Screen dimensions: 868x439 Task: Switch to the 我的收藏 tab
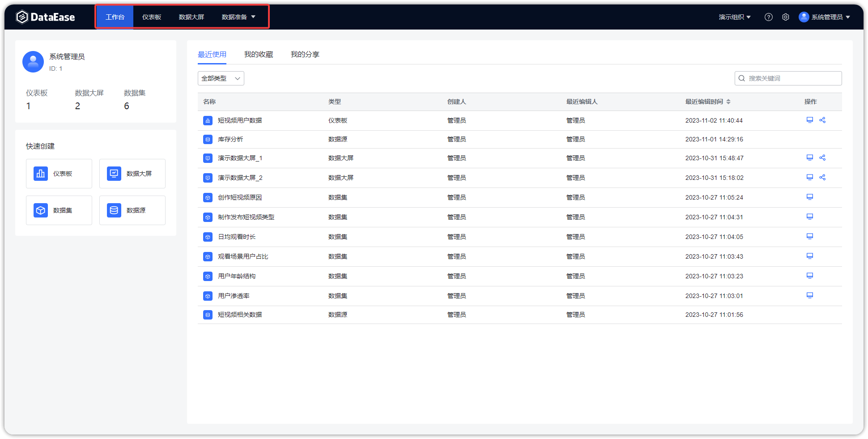[259, 54]
